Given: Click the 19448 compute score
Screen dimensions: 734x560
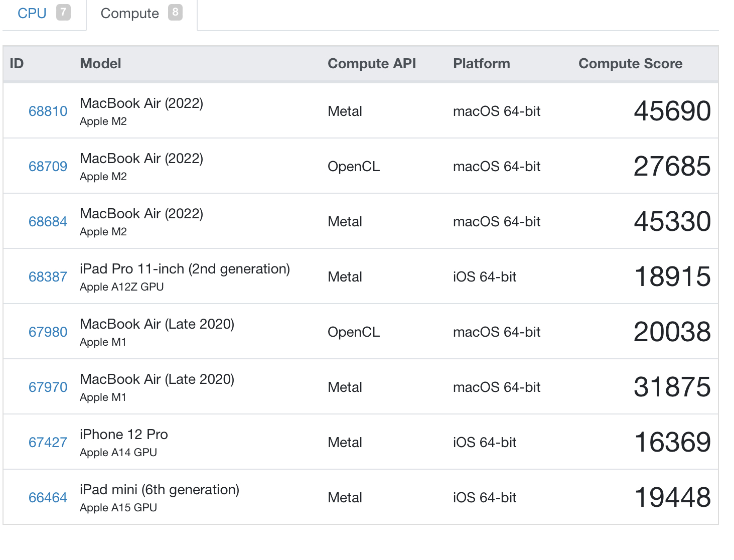Looking at the screenshot, I should 672,497.
